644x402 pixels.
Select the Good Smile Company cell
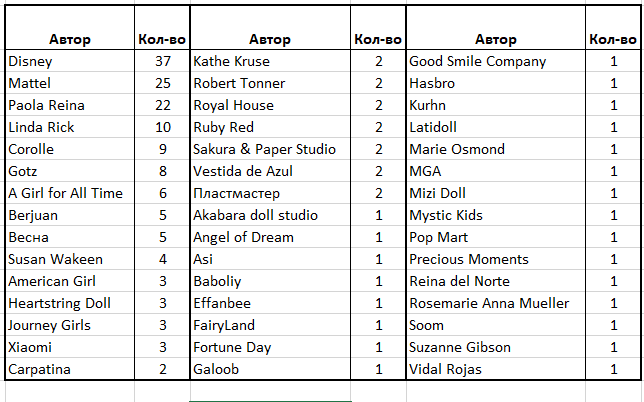[x=496, y=61]
